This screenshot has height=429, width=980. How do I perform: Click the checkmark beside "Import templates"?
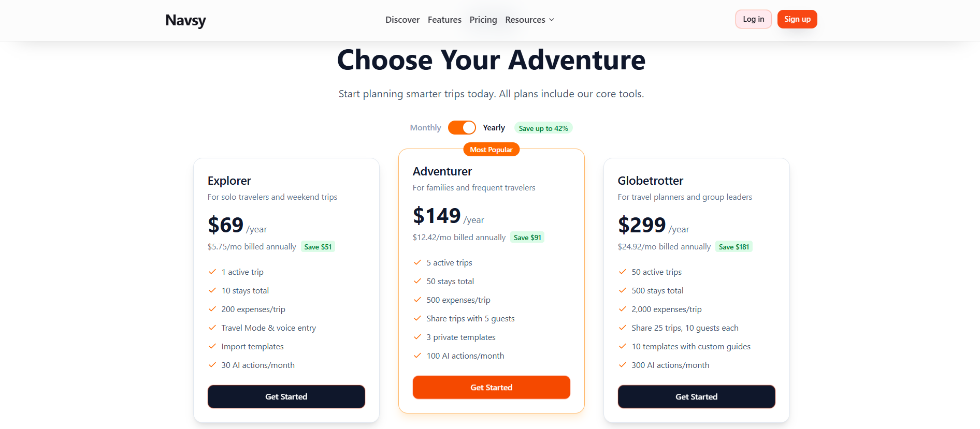point(212,346)
